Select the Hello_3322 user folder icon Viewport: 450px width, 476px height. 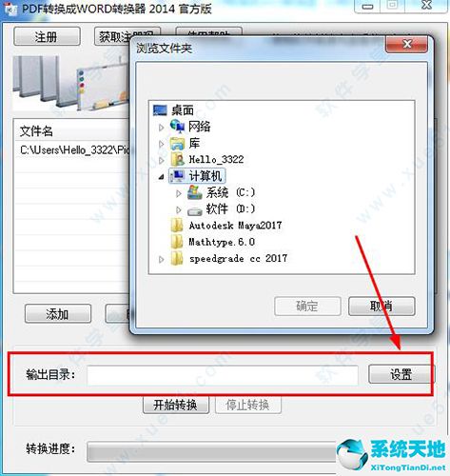click(177, 159)
